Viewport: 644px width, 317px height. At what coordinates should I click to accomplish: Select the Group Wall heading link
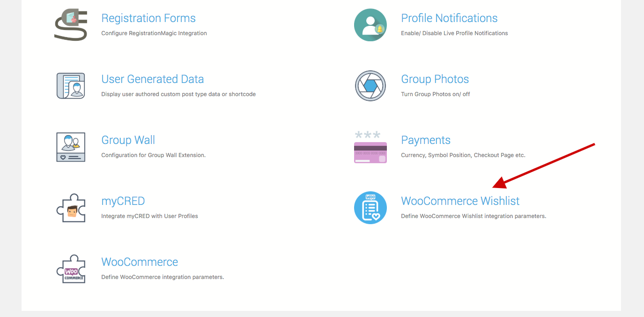(128, 140)
